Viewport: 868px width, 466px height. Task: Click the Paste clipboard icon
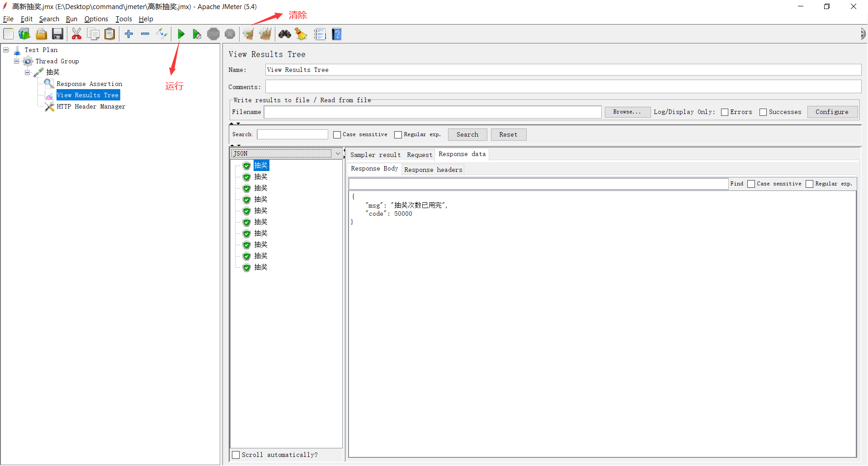point(109,34)
